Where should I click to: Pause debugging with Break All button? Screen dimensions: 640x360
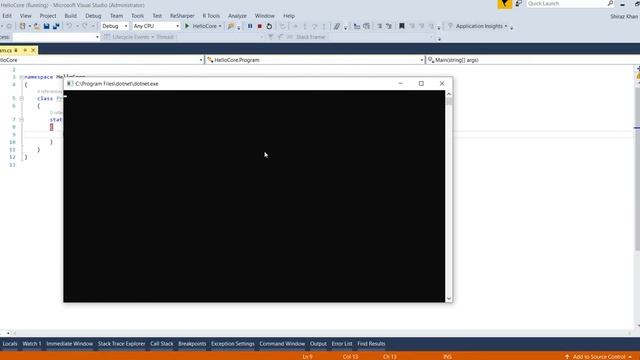(x=250, y=26)
